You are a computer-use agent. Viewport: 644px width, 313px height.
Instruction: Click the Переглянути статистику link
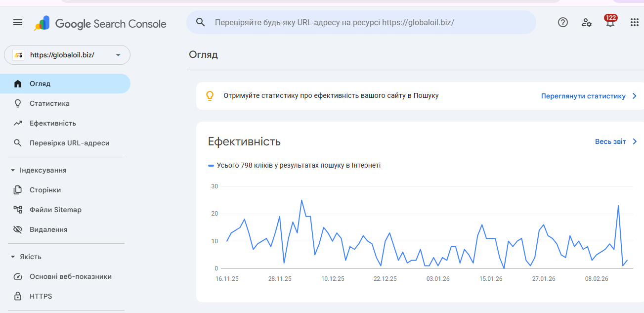[583, 96]
